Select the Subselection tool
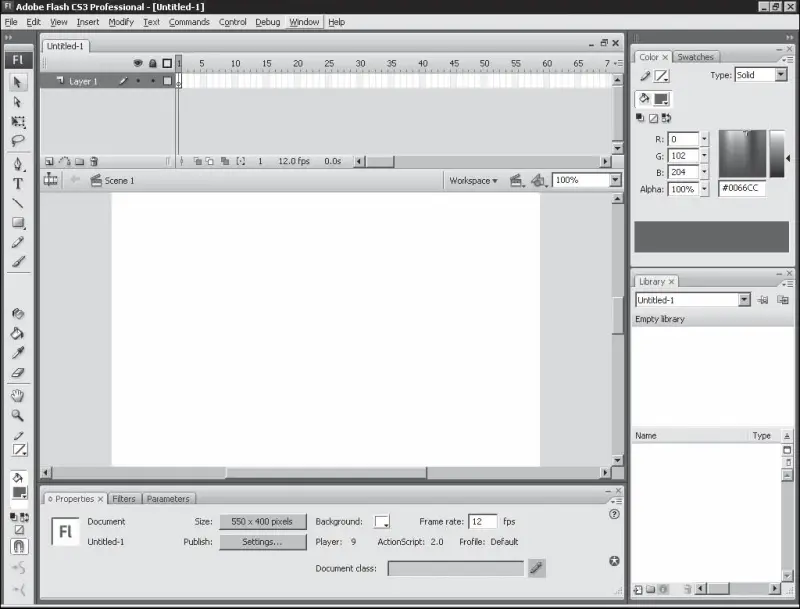 pyautogui.click(x=18, y=102)
